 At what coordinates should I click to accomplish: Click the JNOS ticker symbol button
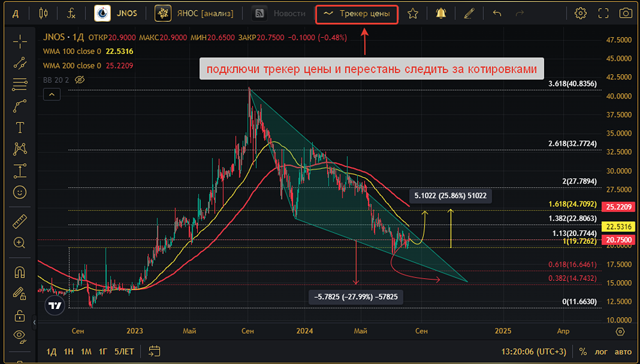pyautogui.click(x=117, y=13)
